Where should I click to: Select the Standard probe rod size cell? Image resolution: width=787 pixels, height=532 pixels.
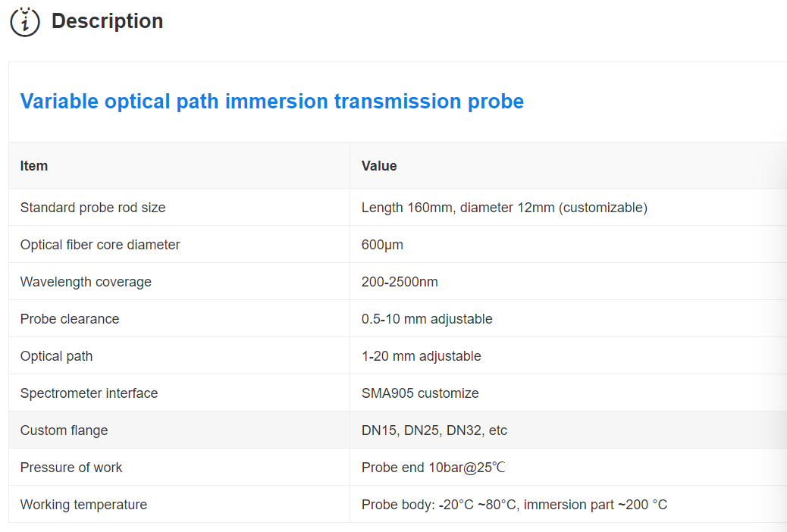(x=92, y=208)
